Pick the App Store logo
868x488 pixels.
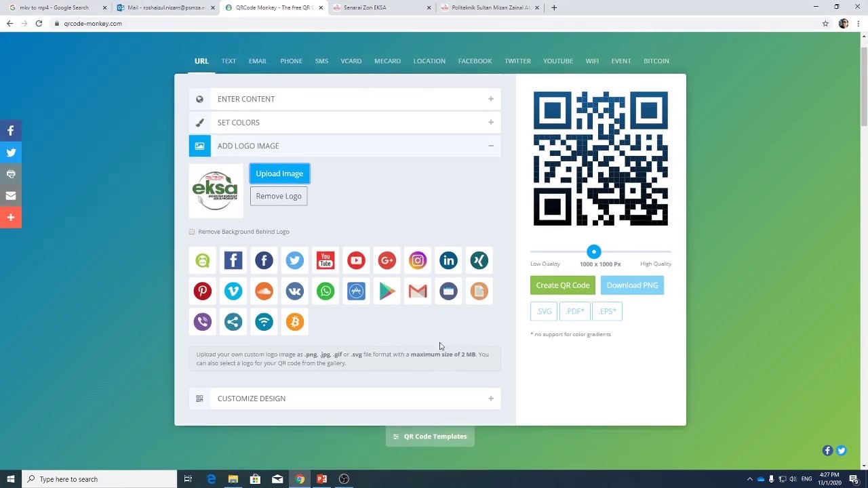[x=356, y=291]
